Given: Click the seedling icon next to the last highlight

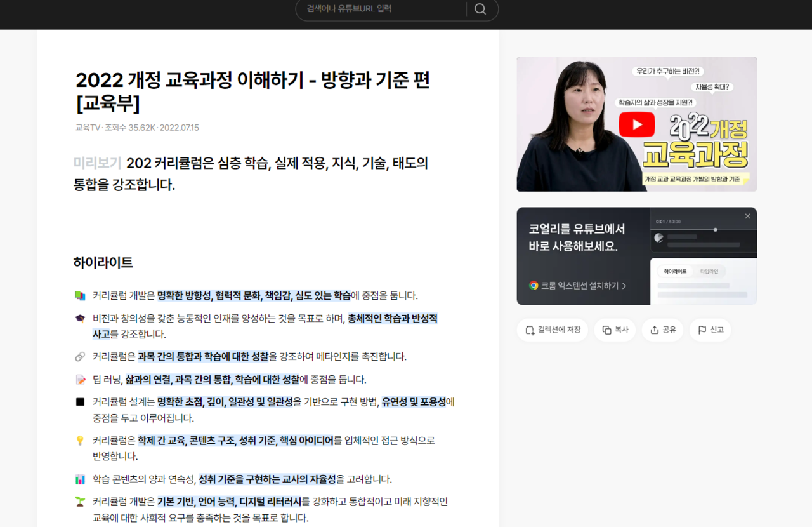Looking at the screenshot, I should click(x=79, y=500).
